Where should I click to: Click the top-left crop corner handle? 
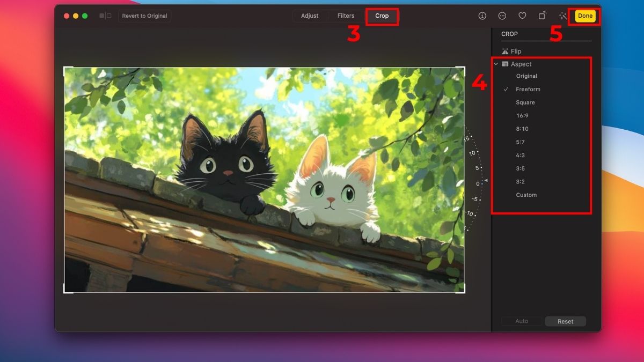[x=67, y=70]
